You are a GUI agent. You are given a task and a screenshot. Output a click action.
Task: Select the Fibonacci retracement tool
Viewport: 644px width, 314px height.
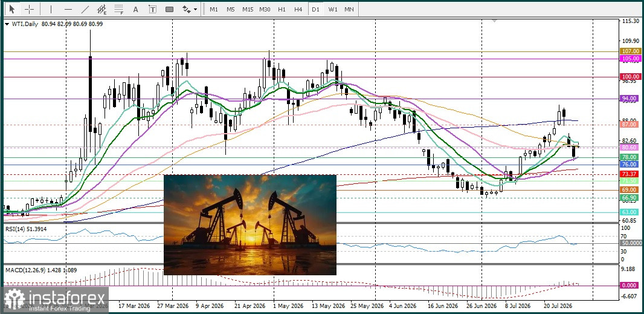point(119,9)
